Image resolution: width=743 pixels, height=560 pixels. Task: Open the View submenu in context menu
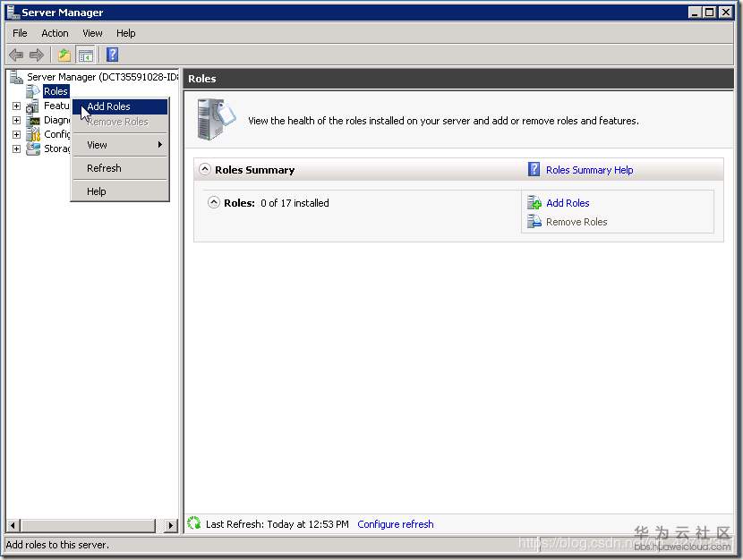point(120,145)
